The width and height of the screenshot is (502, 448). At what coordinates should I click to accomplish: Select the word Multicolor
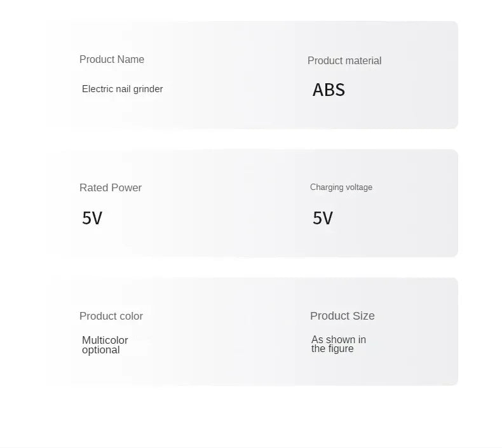[x=105, y=341]
